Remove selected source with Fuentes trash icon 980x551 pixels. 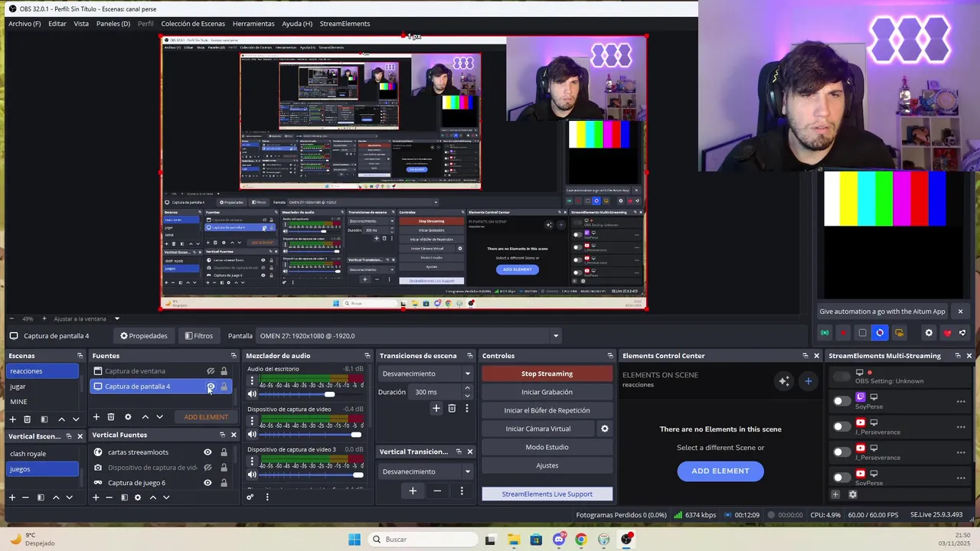pos(111,417)
